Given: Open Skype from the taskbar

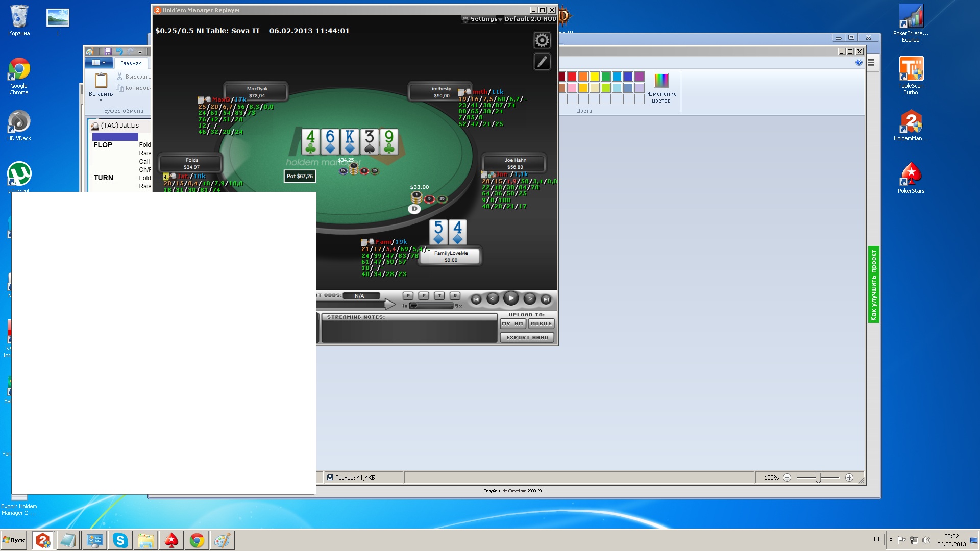Looking at the screenshot, I should coord(120,540).
